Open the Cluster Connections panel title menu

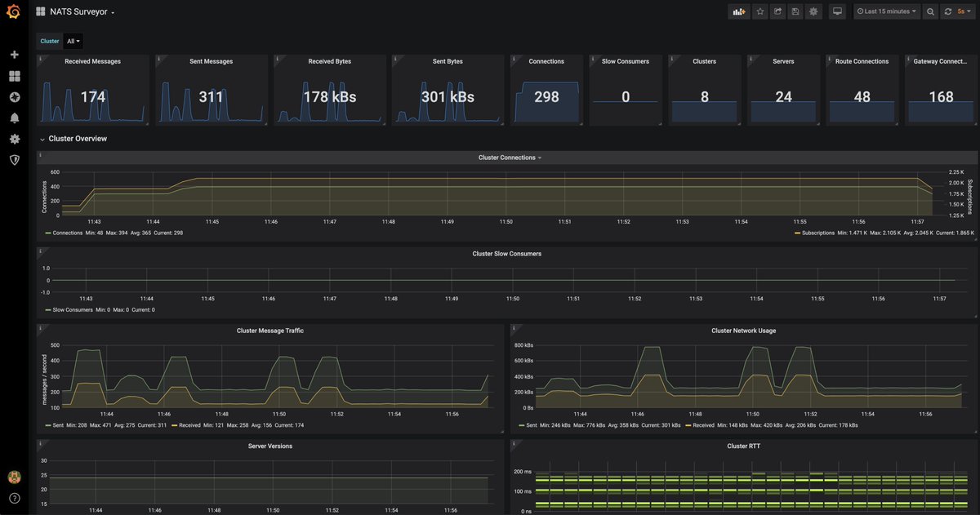(510, 158)
